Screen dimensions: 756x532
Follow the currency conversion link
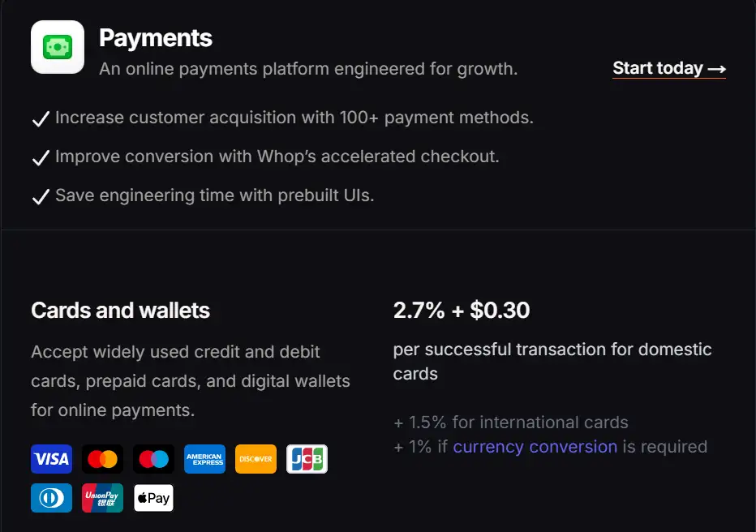(535, 447)
